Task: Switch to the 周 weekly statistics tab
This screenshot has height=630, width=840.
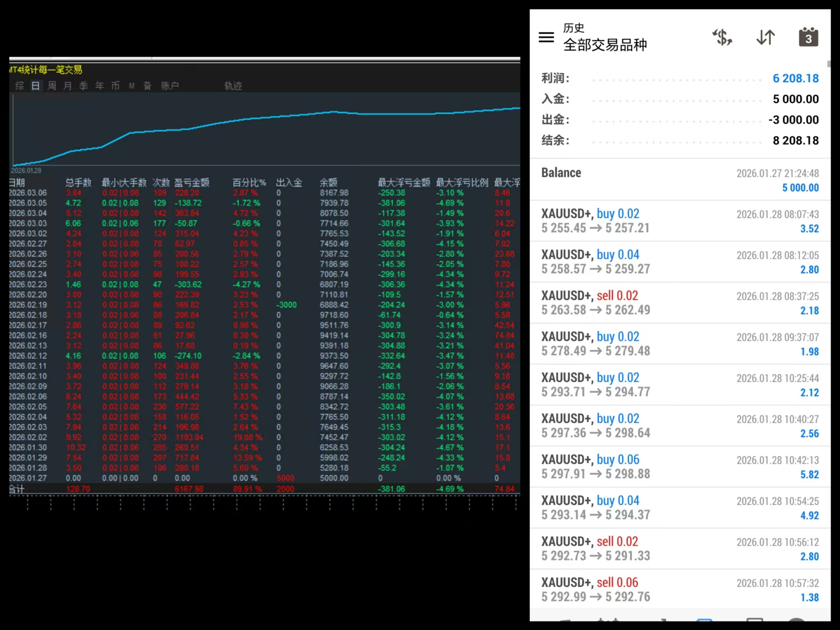Action: pos(51,85)
